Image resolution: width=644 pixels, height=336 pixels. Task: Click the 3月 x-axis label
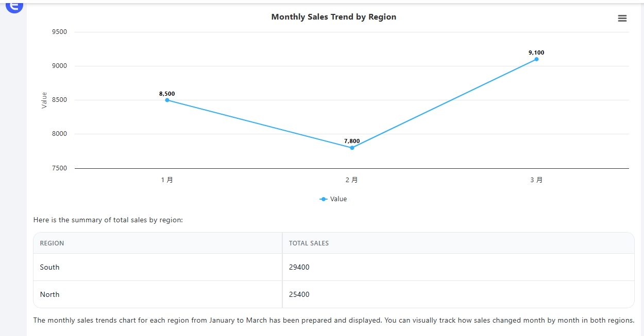pyautogui.click(x=536, y=180)
